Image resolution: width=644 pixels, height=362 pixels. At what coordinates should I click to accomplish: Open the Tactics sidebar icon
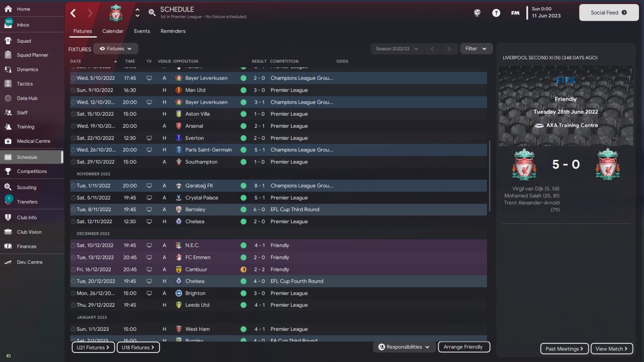click(x=8, y=84)
